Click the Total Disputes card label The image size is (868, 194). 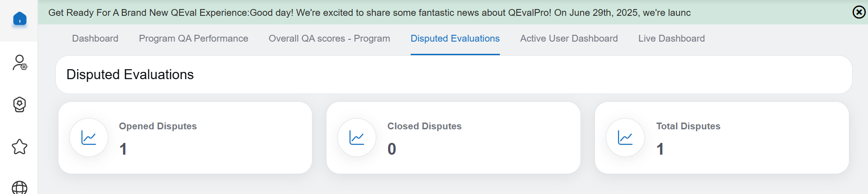tap(688, 126)
